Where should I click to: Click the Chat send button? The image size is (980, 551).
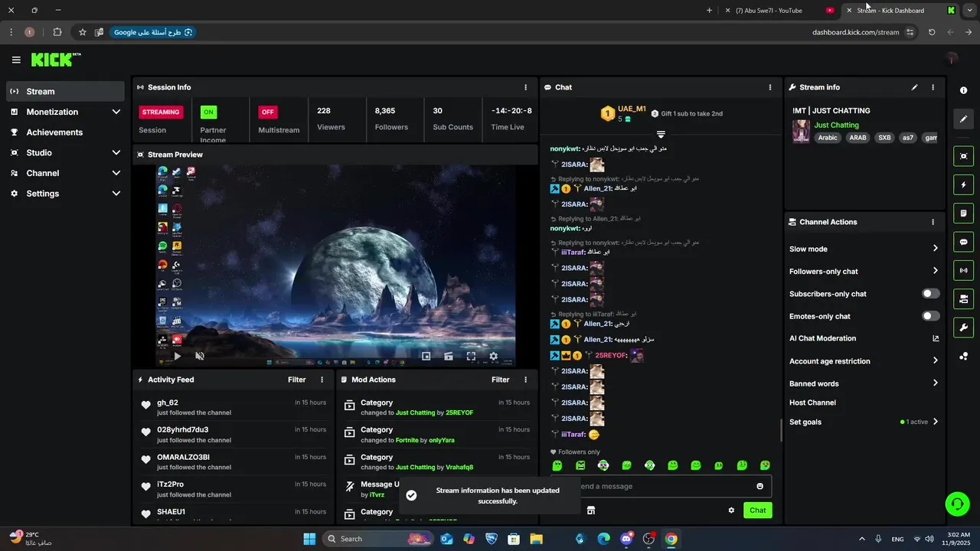coord(757,510)
